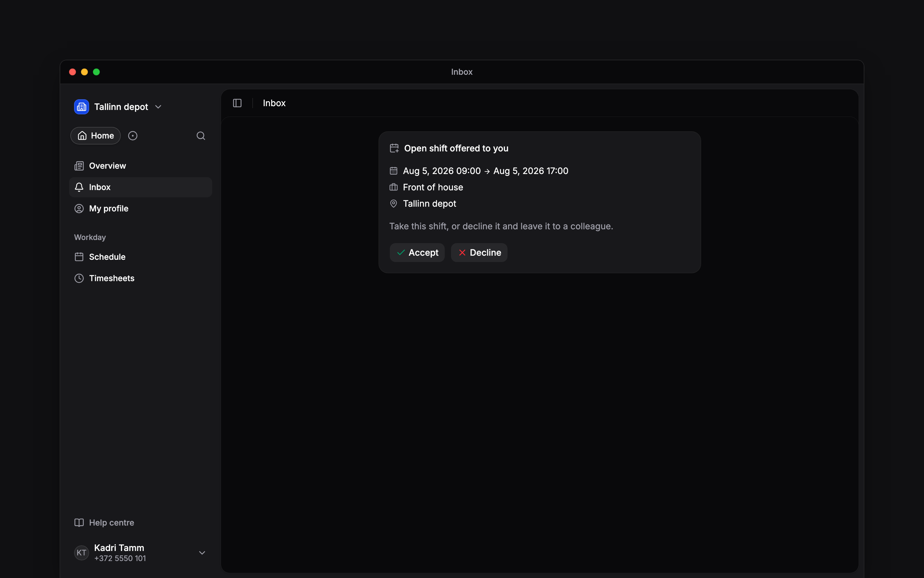Decline the offered open shift
This screenshot has height=578, width=924.
(479, 253)
